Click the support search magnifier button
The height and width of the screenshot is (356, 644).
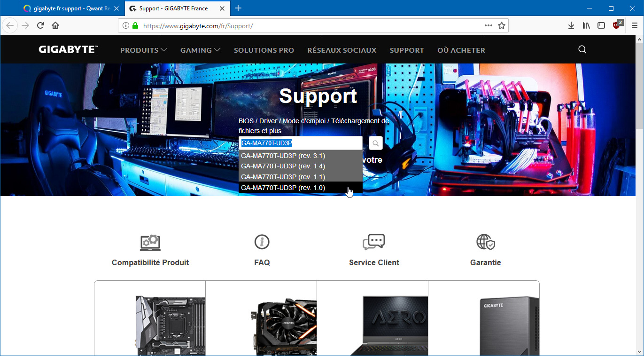[376, 143]
